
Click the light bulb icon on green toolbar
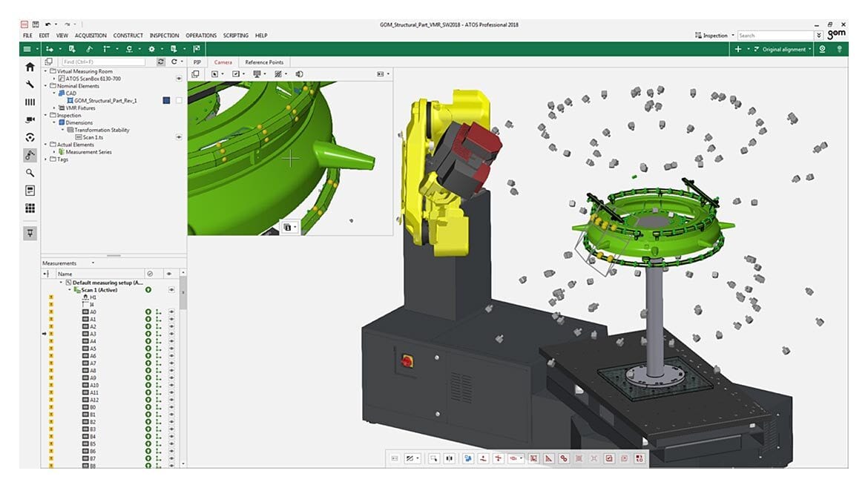pyautogui.click(x=839, y=49)
